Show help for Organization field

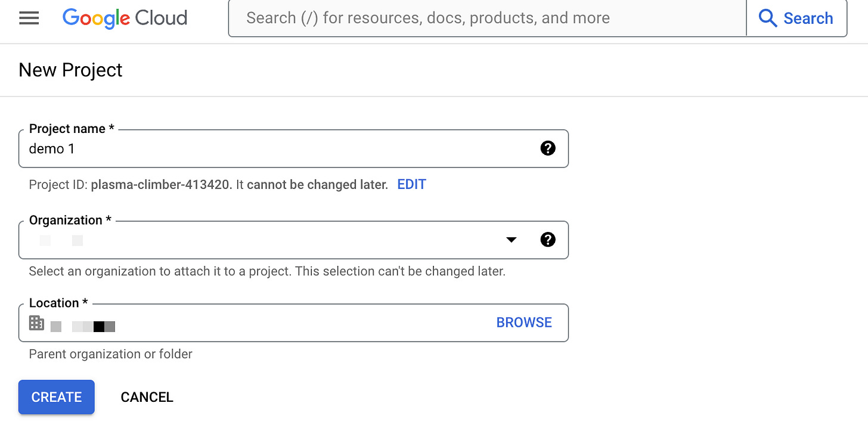point(548,240)
